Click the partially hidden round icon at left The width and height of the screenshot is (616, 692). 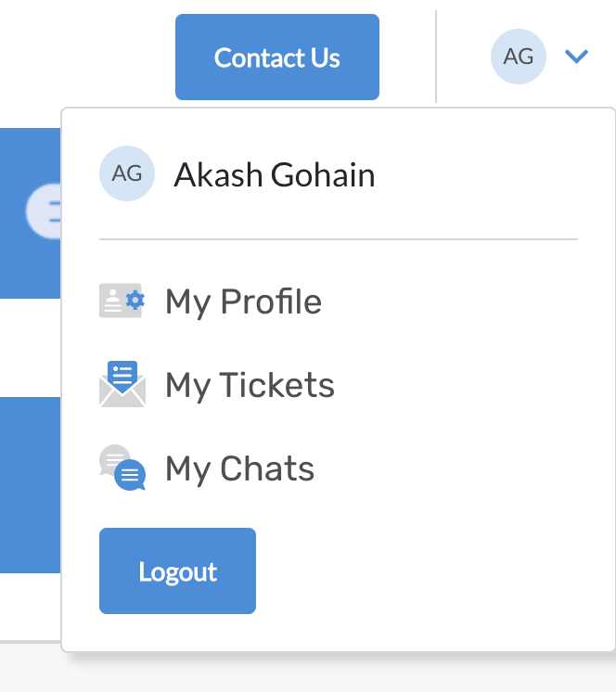click(44, 211)
